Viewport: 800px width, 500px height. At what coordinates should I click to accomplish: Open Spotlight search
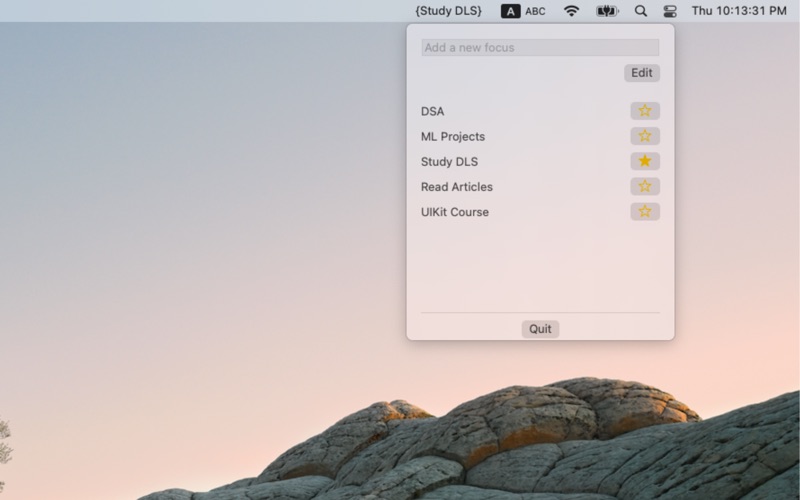(641, 11)
